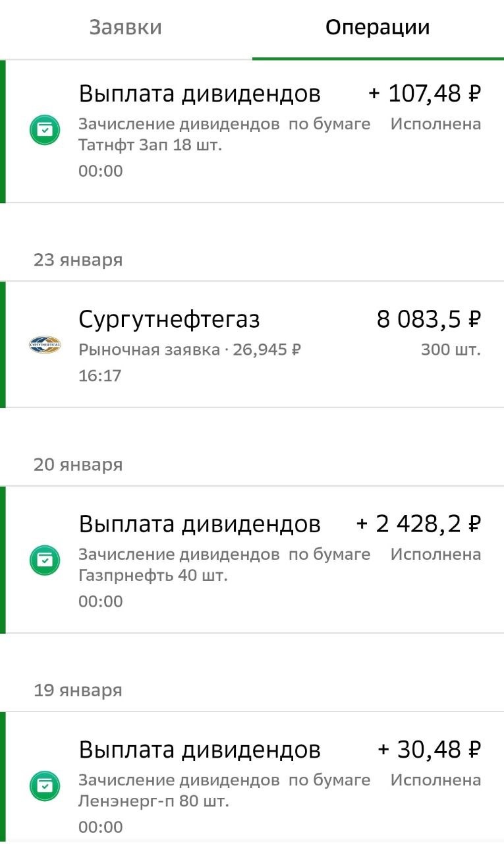Image resolution: width=504 pixels, height=844 pixels.
Task: Tap the Газпрнефть dividend calendar icon
Action: [x=45, y=560]
